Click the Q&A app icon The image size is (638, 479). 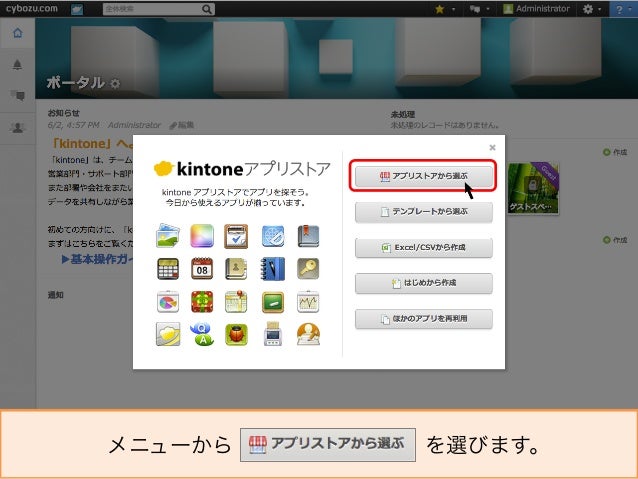pyautogui.click(x=202, y=335)
